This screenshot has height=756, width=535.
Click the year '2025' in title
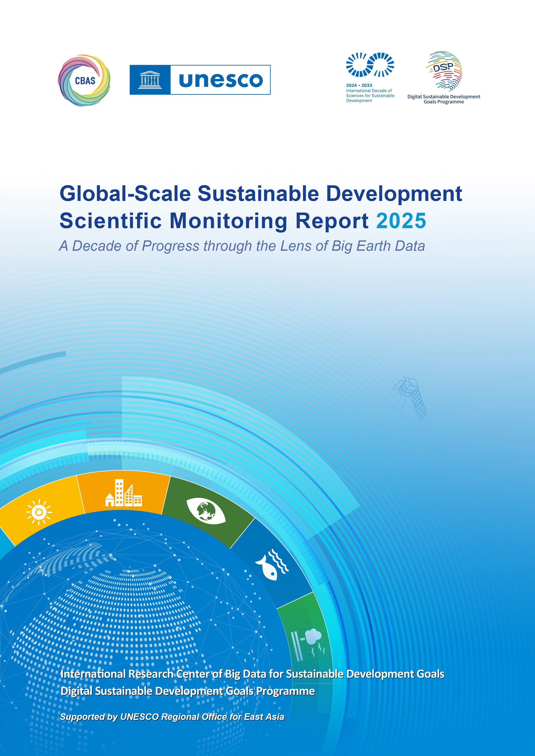coord(401,221)
